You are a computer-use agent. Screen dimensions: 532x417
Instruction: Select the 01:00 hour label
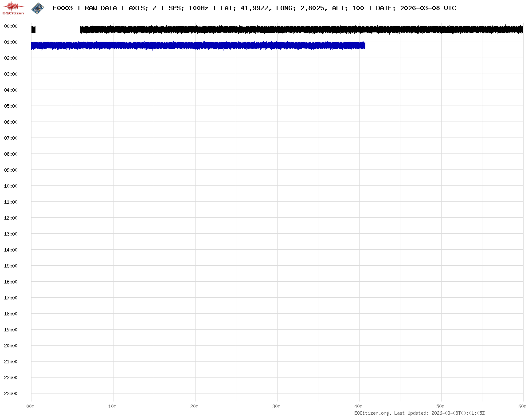[10, 42]
